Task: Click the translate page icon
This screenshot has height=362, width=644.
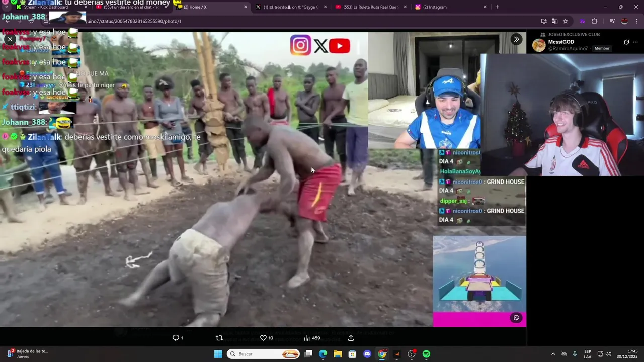Action: [x=554, y=21]
